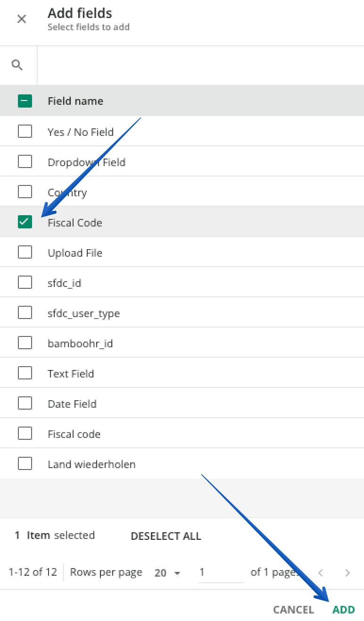Click the ADD button

point(343,609)
